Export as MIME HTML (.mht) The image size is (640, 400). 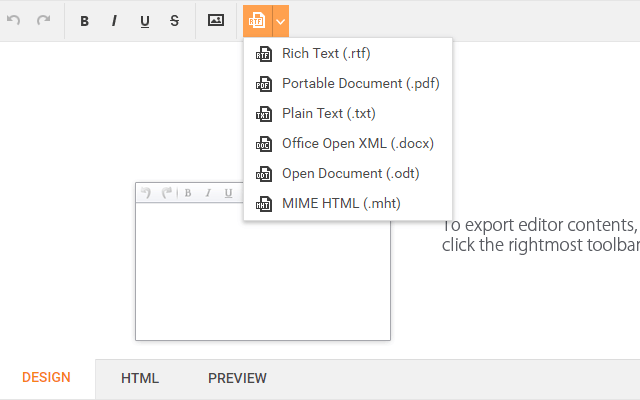[341, 204]
